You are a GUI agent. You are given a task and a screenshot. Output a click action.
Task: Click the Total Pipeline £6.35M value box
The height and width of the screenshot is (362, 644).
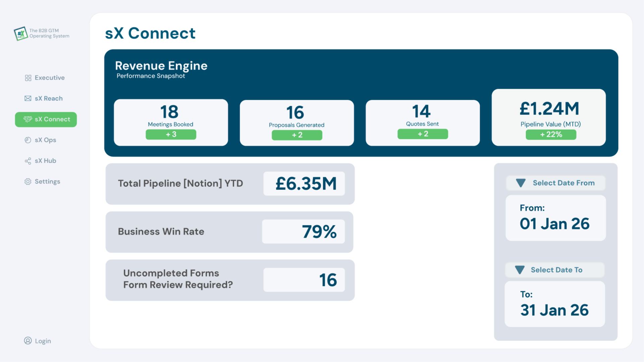coord(304,184)
